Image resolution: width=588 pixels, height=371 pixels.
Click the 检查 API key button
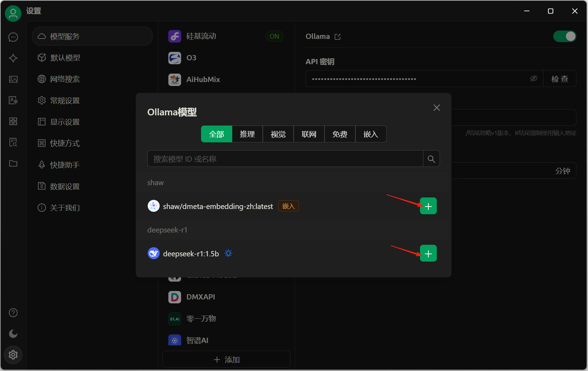560,79
